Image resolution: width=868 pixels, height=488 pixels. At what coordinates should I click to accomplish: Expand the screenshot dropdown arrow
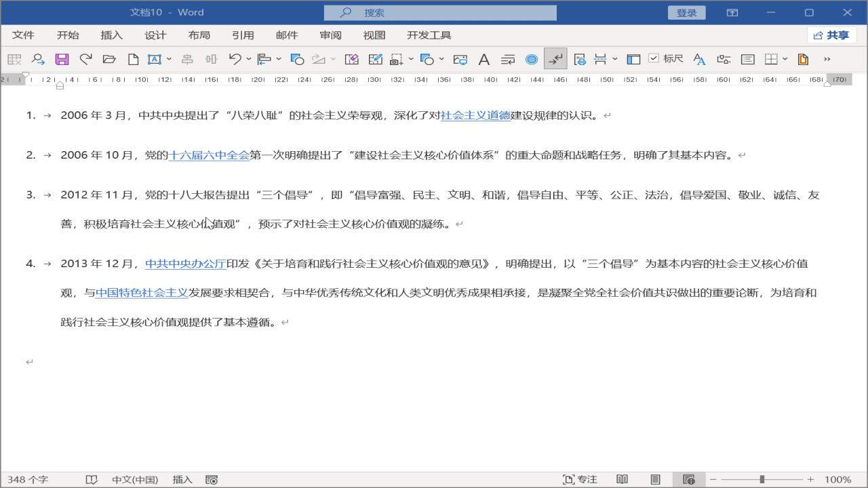point(411,59)
